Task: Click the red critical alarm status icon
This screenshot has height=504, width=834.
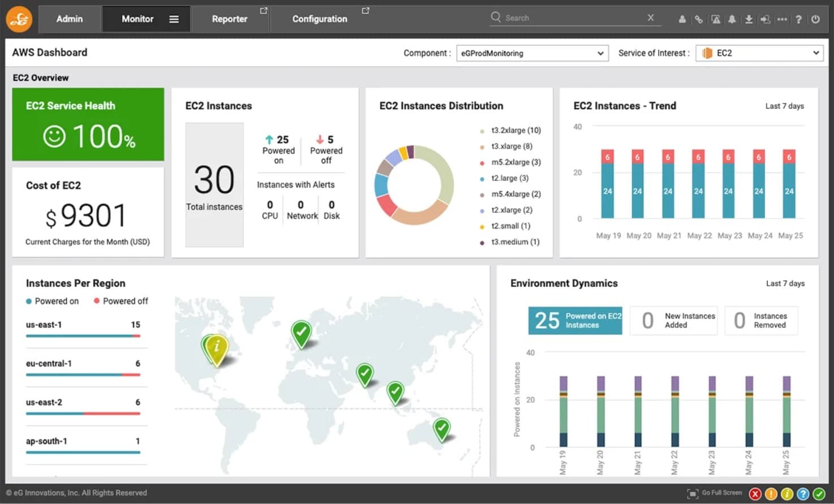Action: (755, 494)
